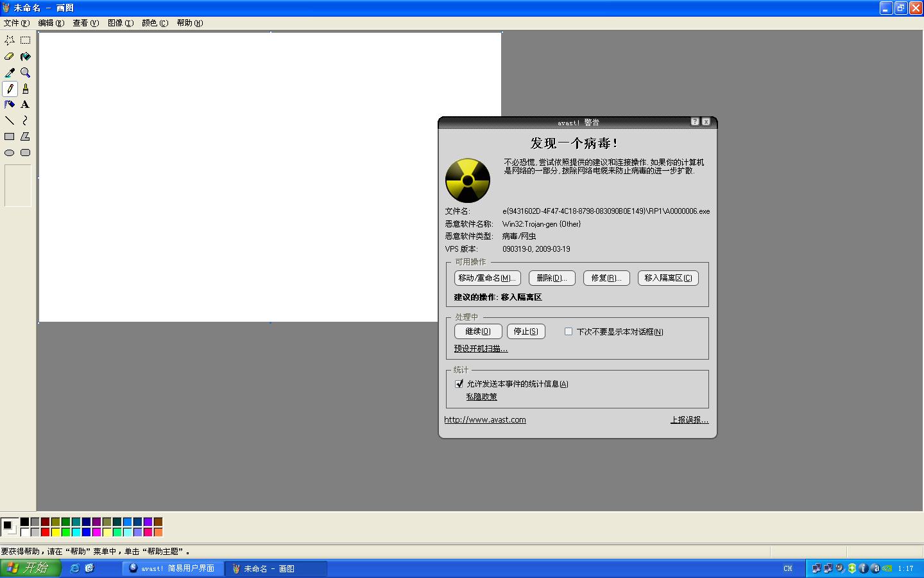Click the 开始 Start button
Screen dimensions: 924x578
tap(31, 568)
